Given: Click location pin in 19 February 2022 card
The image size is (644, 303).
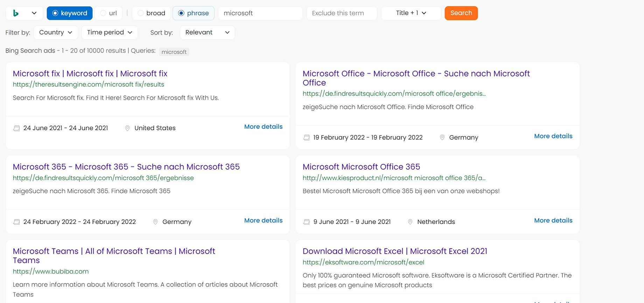Looking at the screenshot, I should (442, 138).
